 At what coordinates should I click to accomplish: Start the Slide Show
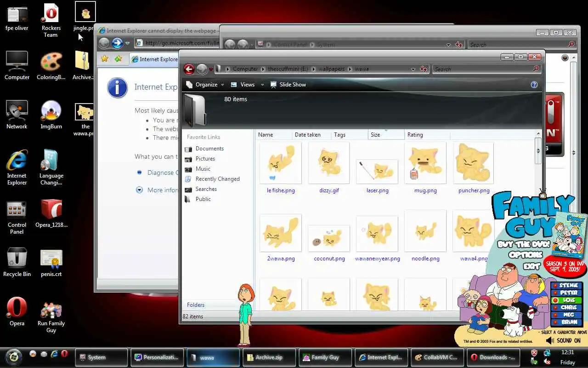tap(288, 85)
